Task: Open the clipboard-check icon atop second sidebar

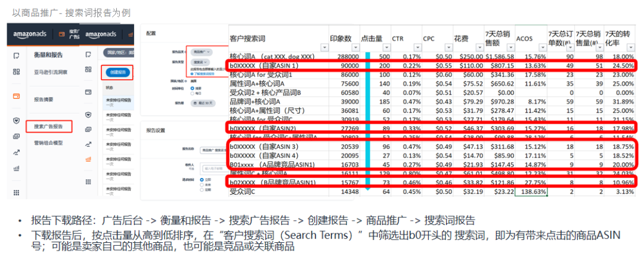Action: (x=88, y=54)
